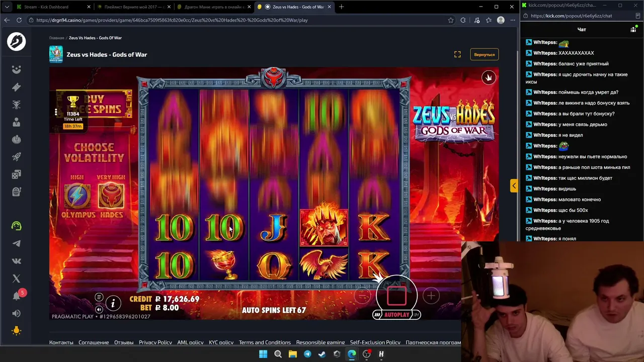Open the Self-Exclusion Policy link

pyautogui.click(x=375, y=342)
